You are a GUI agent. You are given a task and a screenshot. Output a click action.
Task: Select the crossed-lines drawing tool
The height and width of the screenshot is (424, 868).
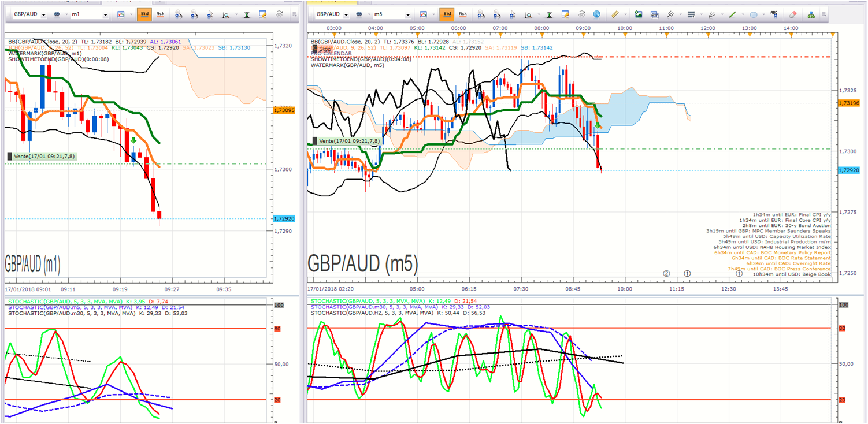[670, 14]
